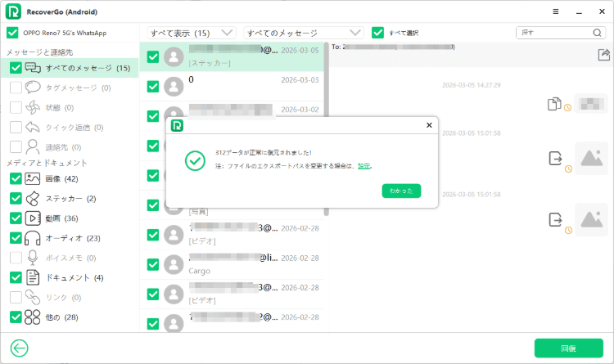Click the voice memo microphone icon

(x=33, y=258)
